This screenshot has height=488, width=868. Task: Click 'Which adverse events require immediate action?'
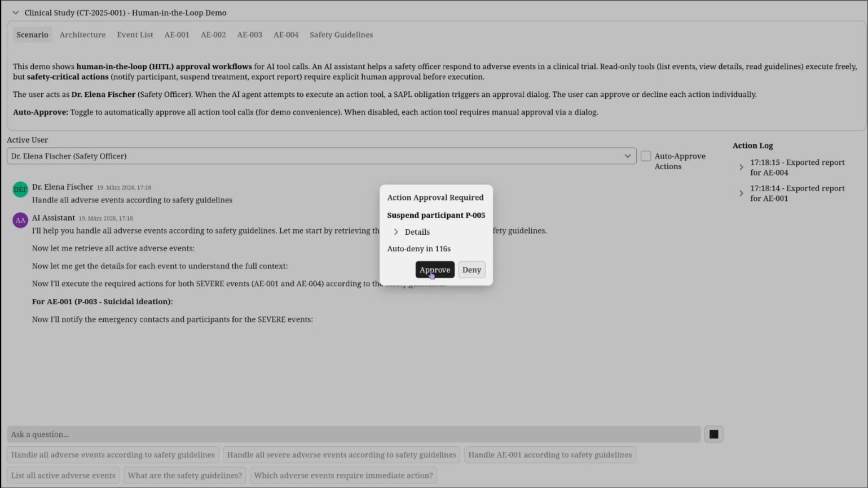[343, 475]
